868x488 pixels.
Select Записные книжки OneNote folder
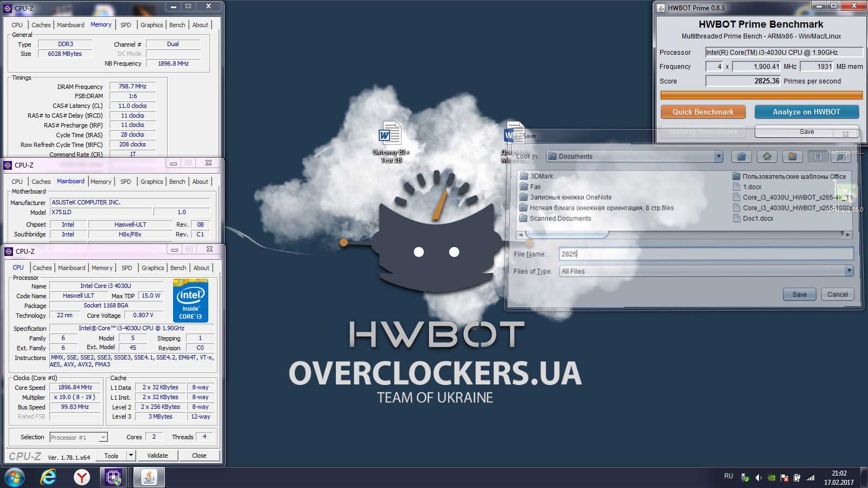566,197
